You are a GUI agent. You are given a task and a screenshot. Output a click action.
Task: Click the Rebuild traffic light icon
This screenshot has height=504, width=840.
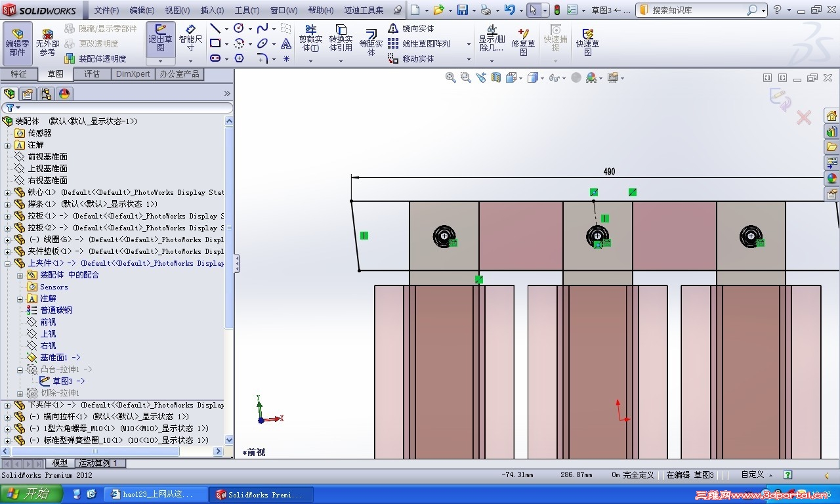point(556,10)
